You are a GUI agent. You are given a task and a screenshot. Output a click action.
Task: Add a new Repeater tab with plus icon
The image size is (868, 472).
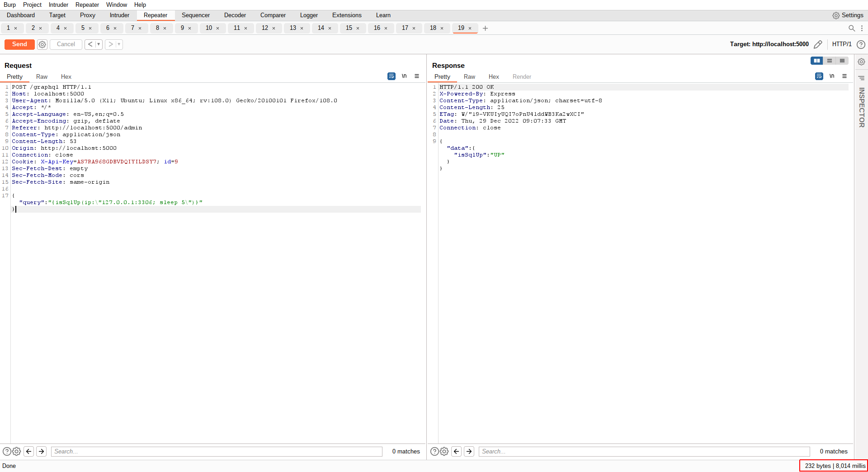point(485,28)
